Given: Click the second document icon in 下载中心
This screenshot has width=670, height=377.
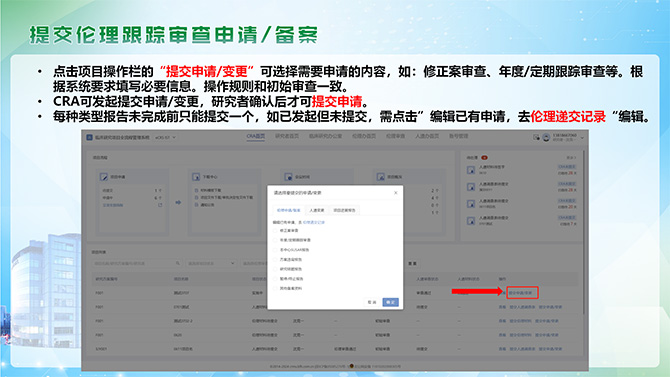Looking at the screenshot, I should (x=196, y=197).
